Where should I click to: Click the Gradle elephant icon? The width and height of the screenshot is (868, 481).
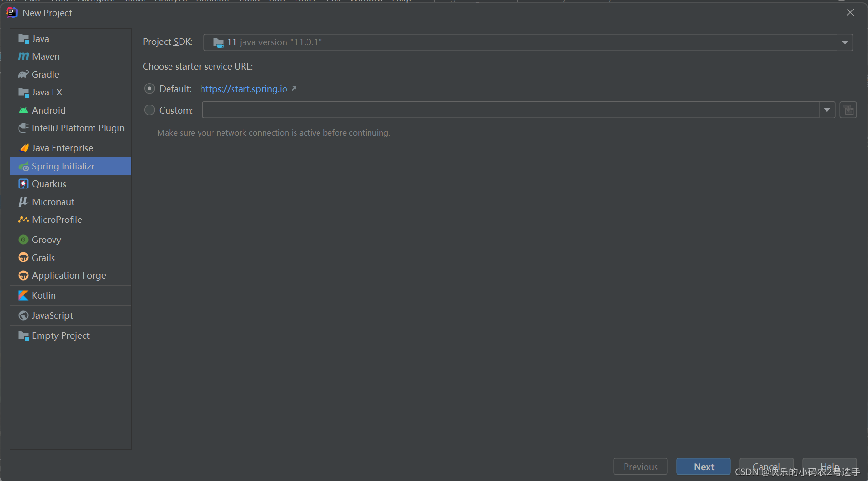click(x=23, y=74)
